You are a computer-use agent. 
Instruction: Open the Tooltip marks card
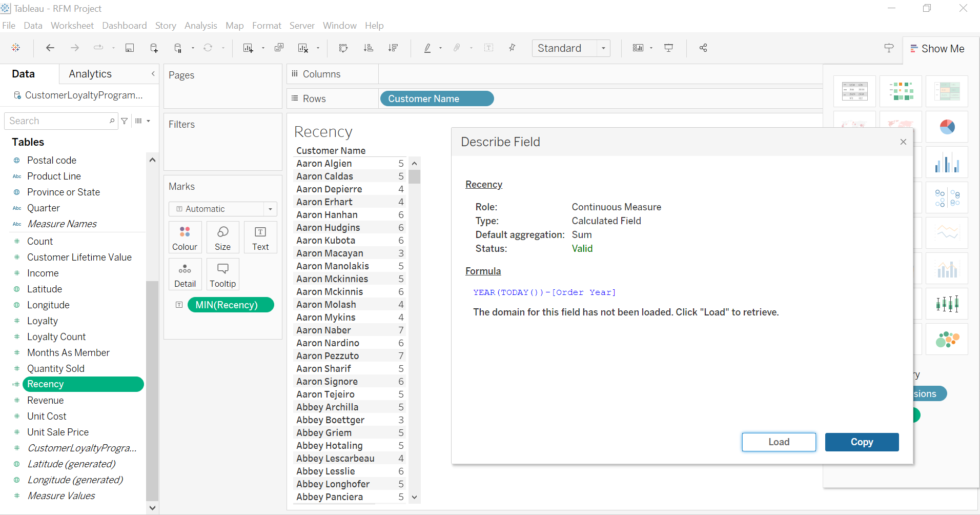pyautogui.click(x=223, y=274)
